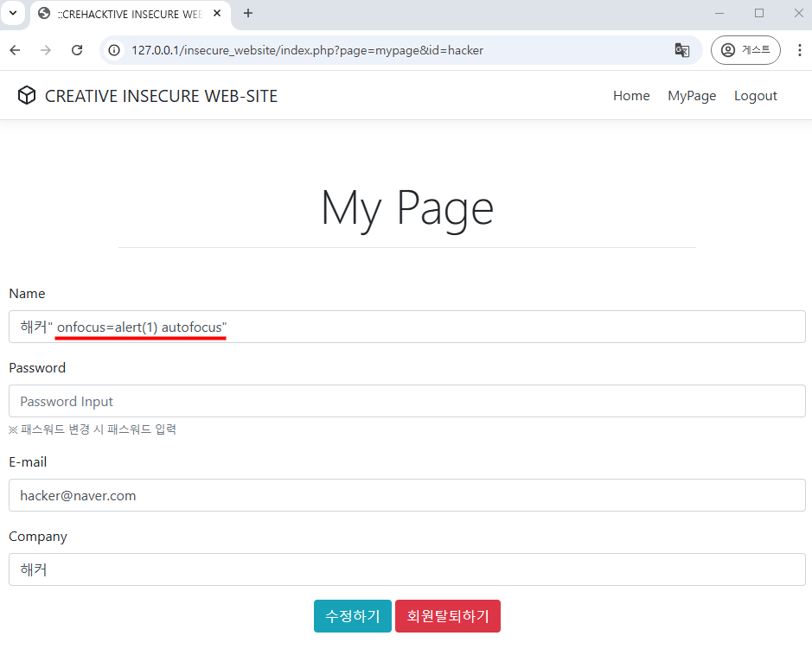The height and width of the screenshot is (655, 812).
Task: Click Logout nav link
Action: coord(756,96)
